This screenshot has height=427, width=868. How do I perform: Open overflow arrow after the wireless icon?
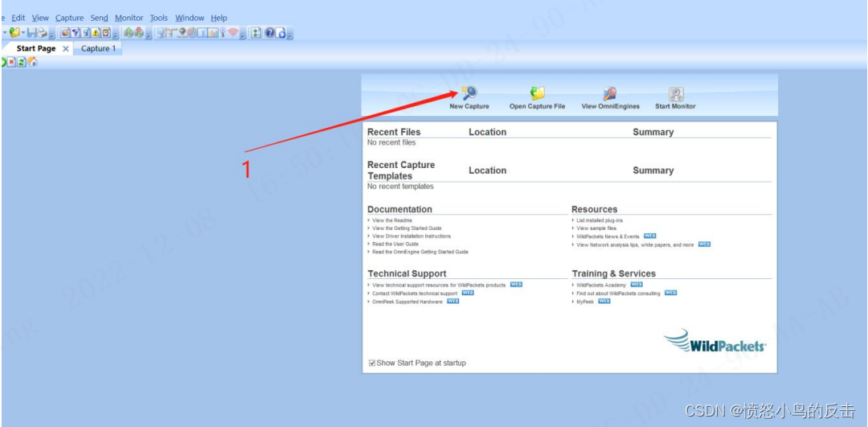[x=243, y=35]
